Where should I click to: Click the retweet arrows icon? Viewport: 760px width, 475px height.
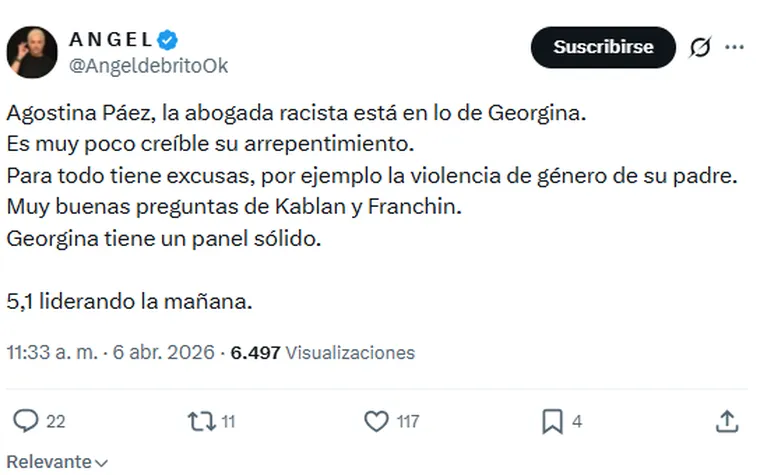click(201, 421)
